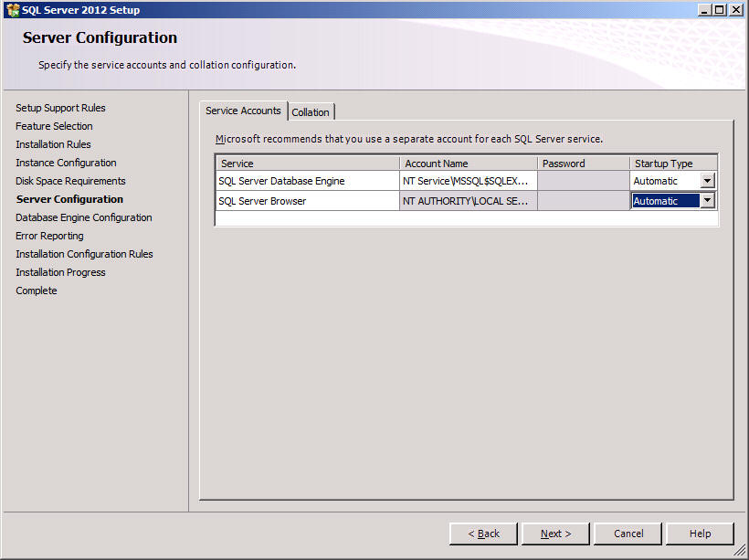Go back with the Back button
The height and width of the screenshot is (560, 749).
coord(483,534)
